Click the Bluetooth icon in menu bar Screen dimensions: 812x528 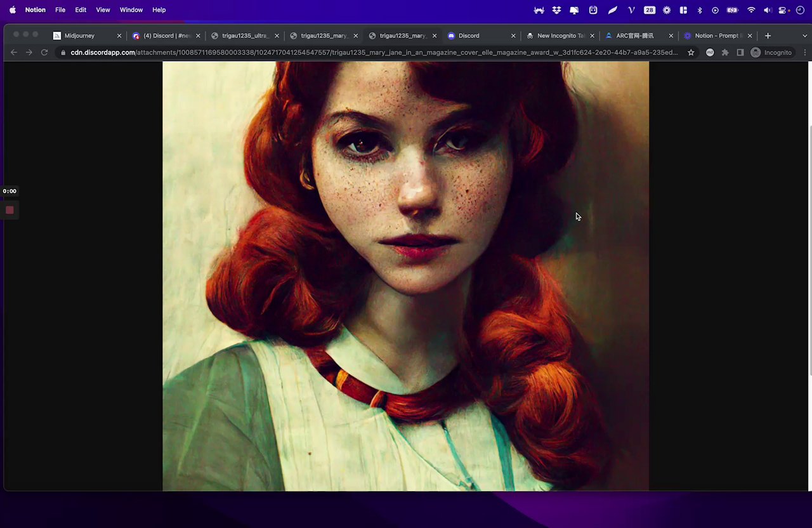coord(700,10)
